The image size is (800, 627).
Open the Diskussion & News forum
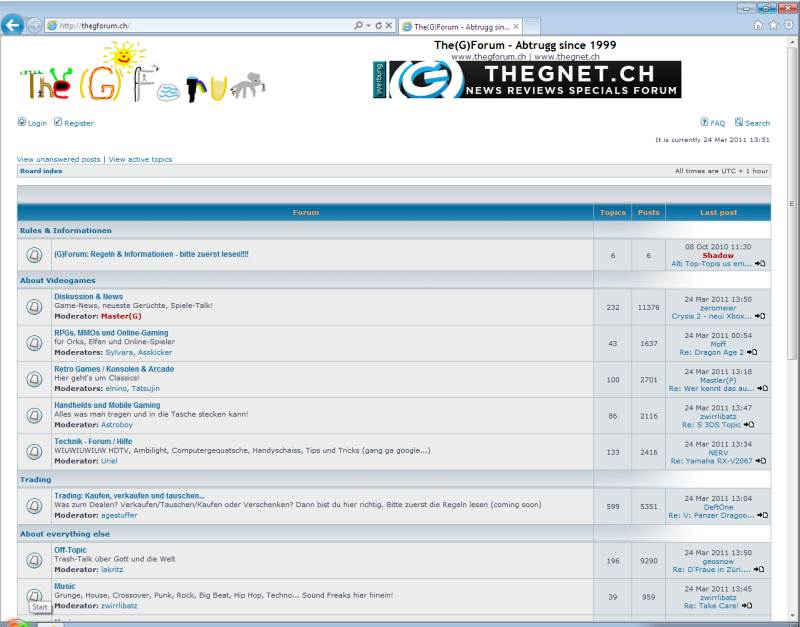click(88, 296)
